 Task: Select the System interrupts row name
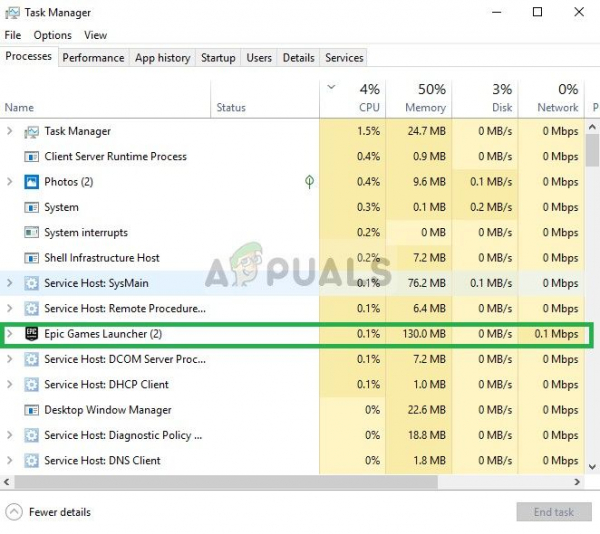tap(86, 233)
